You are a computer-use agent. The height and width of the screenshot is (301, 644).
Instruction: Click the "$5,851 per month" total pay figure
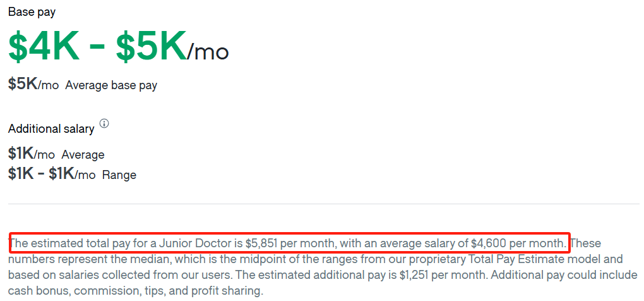[289, 243]
